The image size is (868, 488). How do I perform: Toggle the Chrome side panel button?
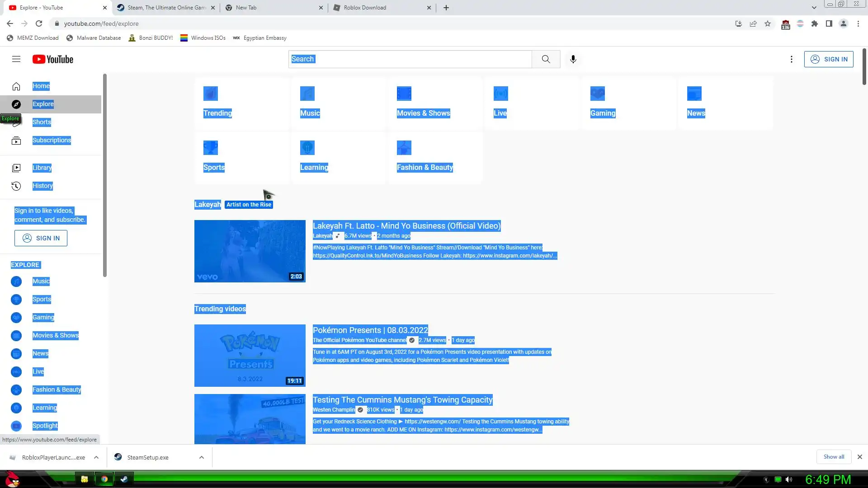click(x=829, y=23)
